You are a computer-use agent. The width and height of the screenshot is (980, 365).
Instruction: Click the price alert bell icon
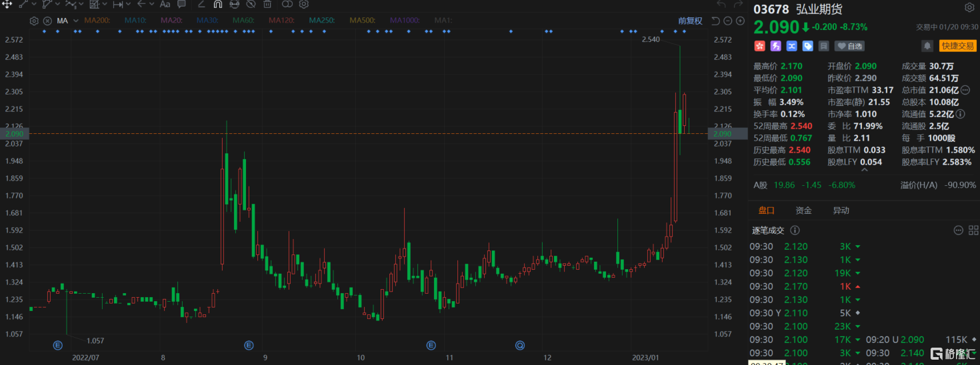[x=927, y=46]
